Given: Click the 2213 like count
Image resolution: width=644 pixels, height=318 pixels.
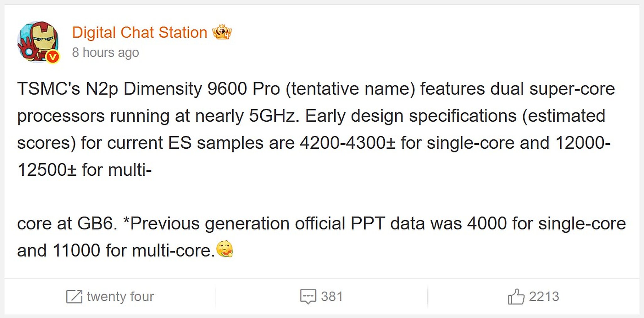Looking at the screenshot, I should coord(544,297).
